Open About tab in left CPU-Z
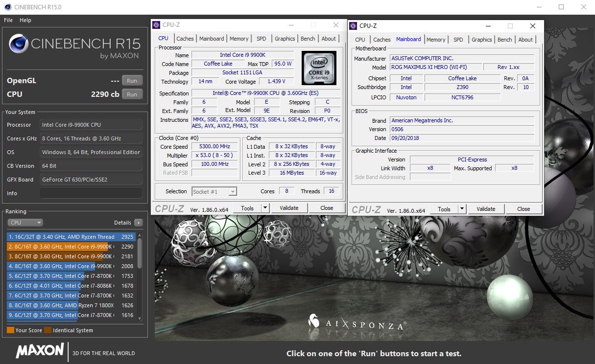Image resolution: width=595 pixels, height=364 pixels. [x=329, y=39]
